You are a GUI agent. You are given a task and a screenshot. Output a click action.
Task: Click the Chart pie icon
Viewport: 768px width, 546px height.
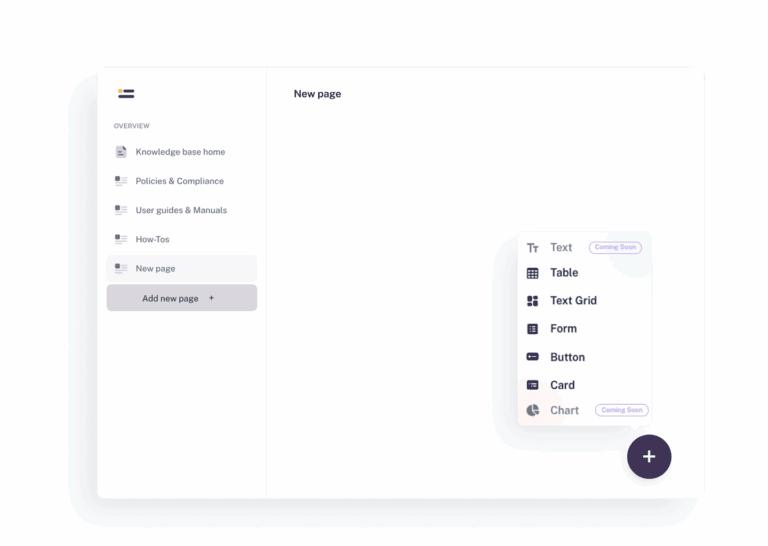pos(532,410)
